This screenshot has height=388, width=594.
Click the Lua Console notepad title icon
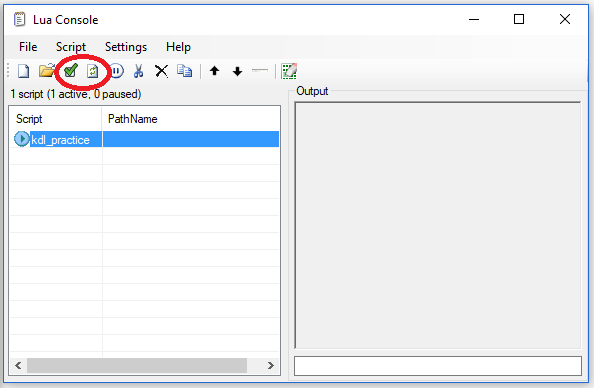click(x=19, y=19)
